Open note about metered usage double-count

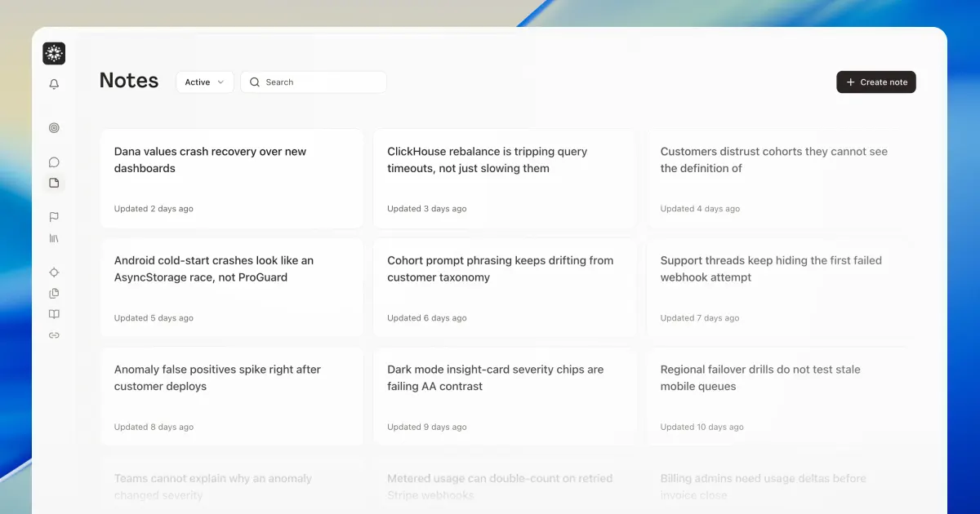[505, 486]
